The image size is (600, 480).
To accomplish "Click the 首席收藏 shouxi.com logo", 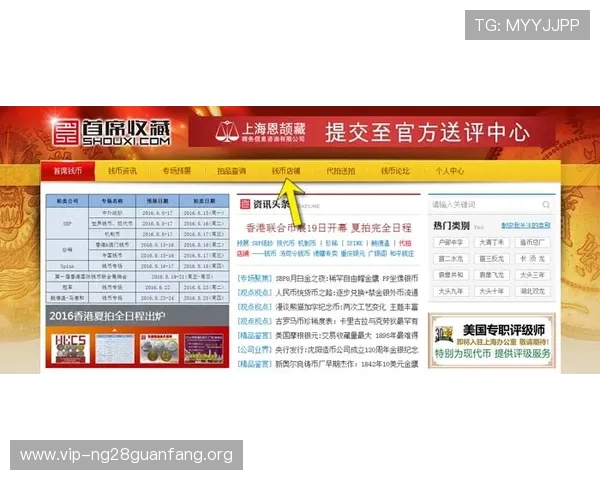I will pos(112,132).
